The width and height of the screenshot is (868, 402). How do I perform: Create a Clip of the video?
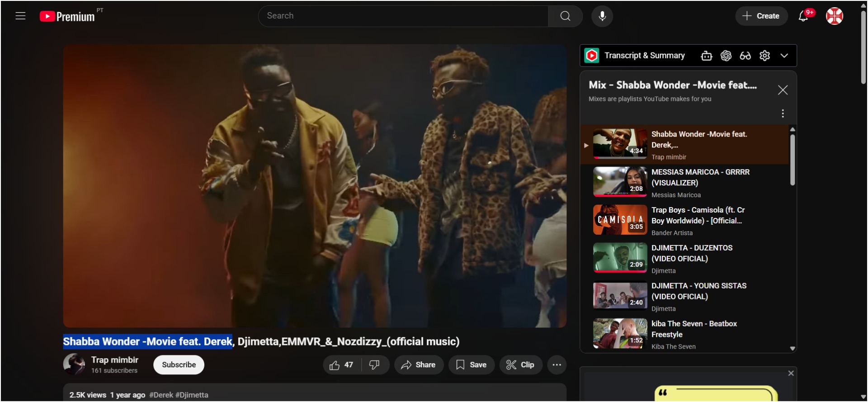pyautogui.click(x=521, y=365)
